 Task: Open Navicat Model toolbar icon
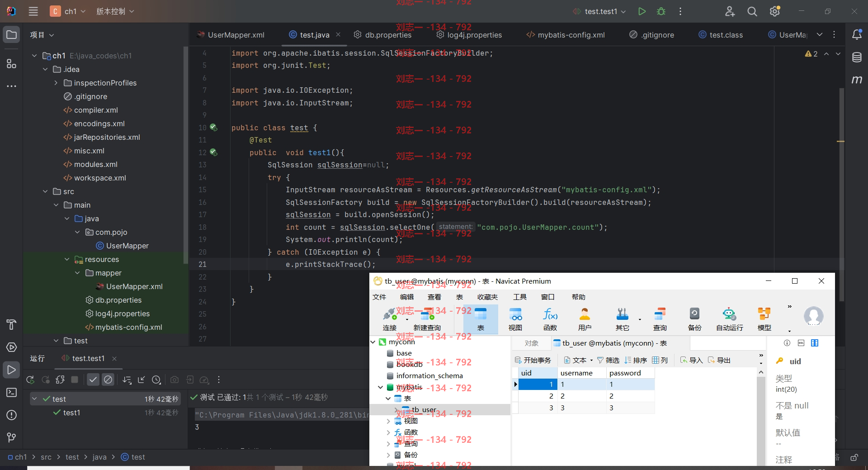(x=764, y=319)
